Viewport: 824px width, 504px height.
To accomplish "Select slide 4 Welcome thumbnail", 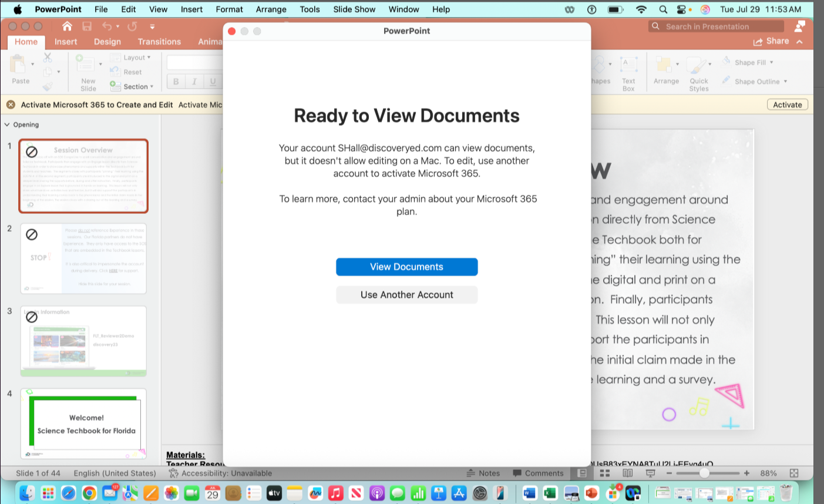I will pos(83,424).
